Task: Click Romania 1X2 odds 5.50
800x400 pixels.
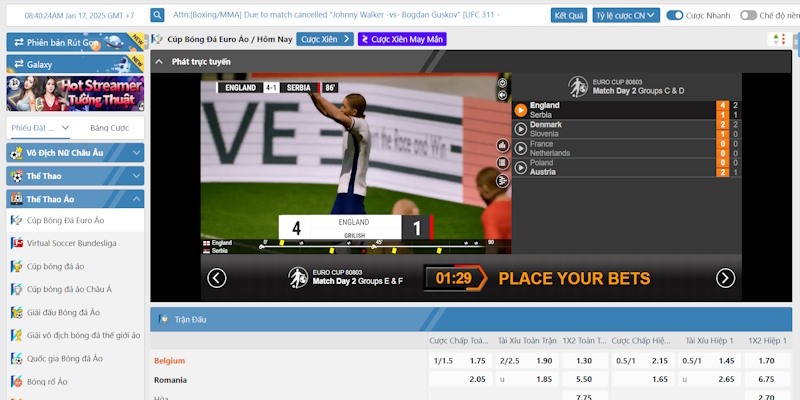Action: tap(585, 379)
